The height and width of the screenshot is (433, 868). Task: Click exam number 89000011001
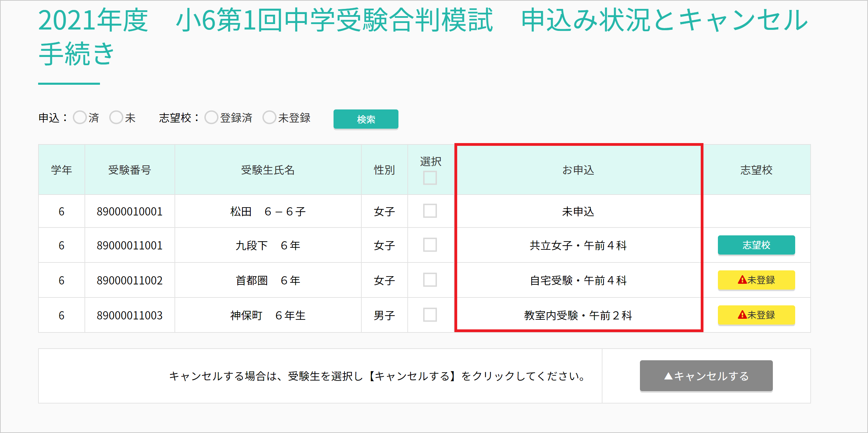[129, 246]
